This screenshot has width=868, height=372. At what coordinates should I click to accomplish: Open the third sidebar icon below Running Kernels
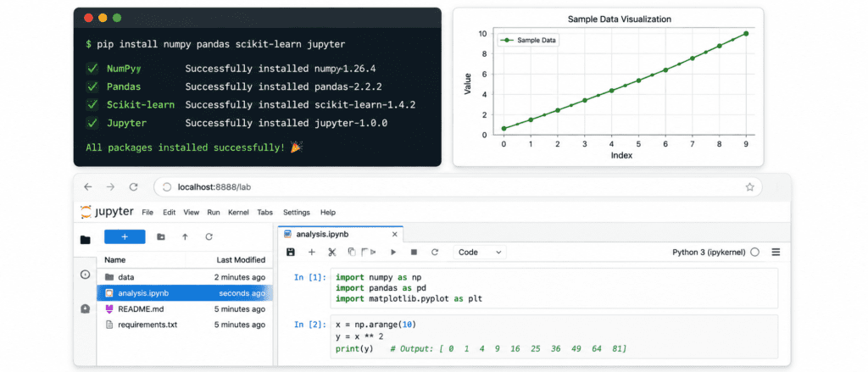[x=86, y=308]
